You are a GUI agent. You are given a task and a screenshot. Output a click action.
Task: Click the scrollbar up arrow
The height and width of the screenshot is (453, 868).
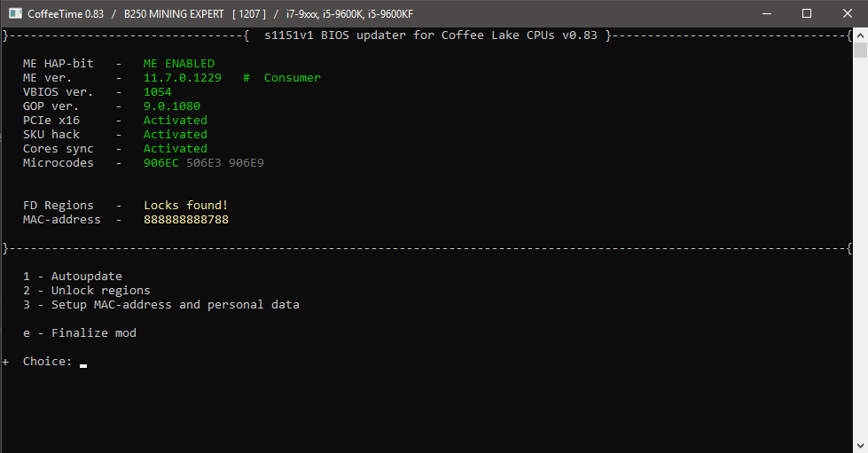click(x=860, y=35)
